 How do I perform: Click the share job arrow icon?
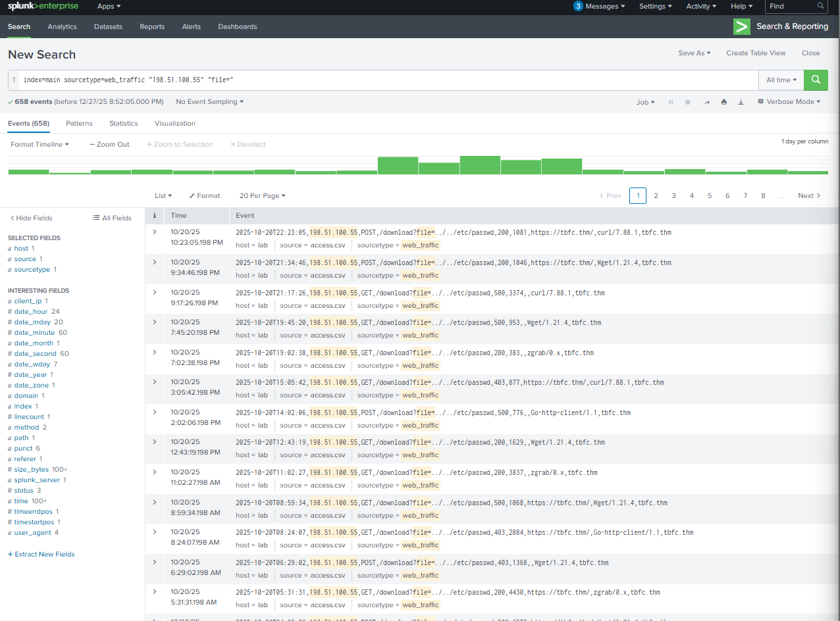click(x=707, y=102)
